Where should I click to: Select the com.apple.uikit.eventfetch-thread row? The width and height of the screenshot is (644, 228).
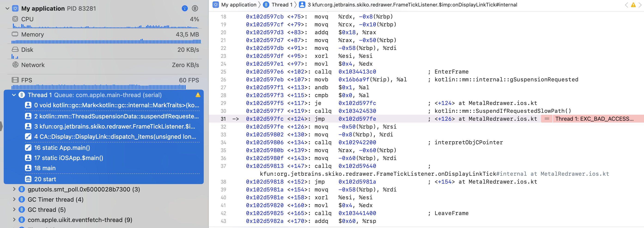click(x=104, y=220)
